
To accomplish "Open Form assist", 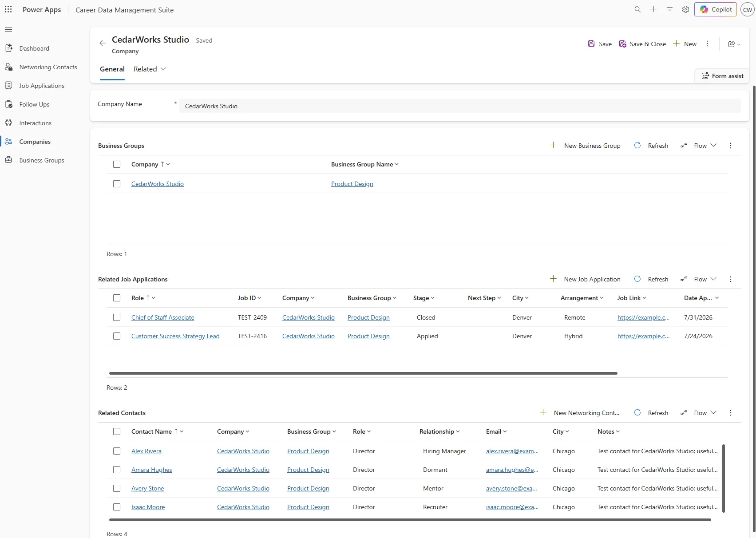I will (722, 76).
